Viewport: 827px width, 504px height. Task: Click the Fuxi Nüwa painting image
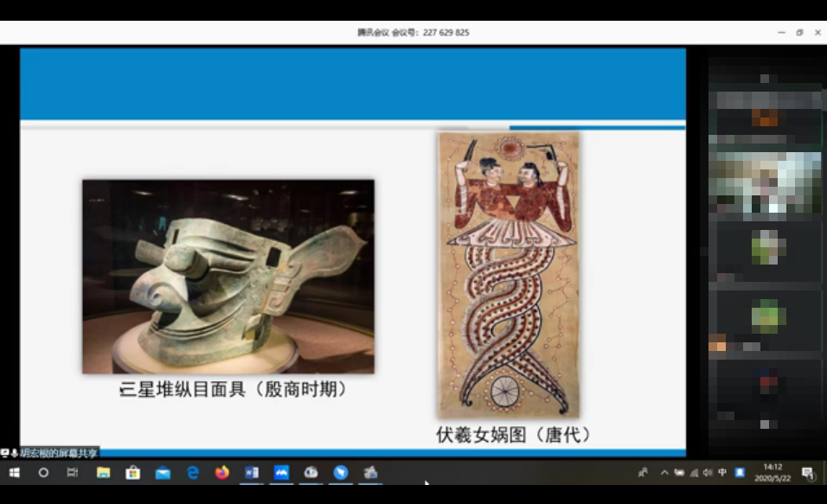pos(509,275)
